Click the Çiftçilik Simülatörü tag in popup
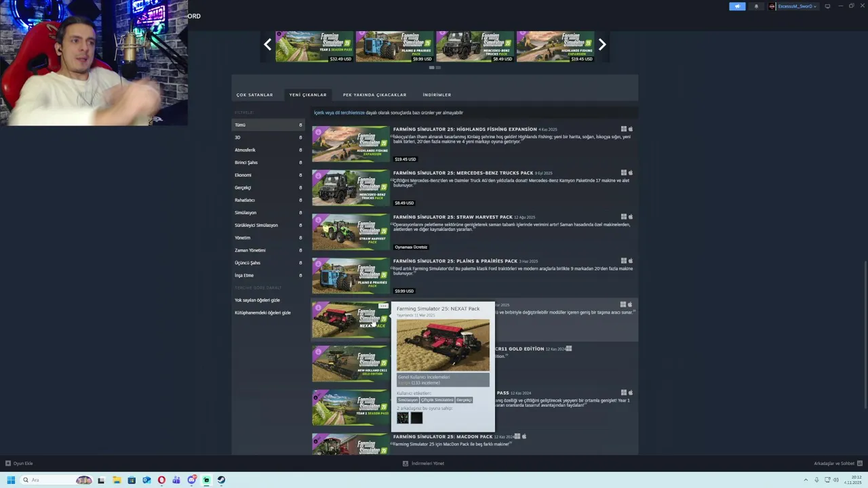Screen dimensions: 868x488 click(437, 400)
